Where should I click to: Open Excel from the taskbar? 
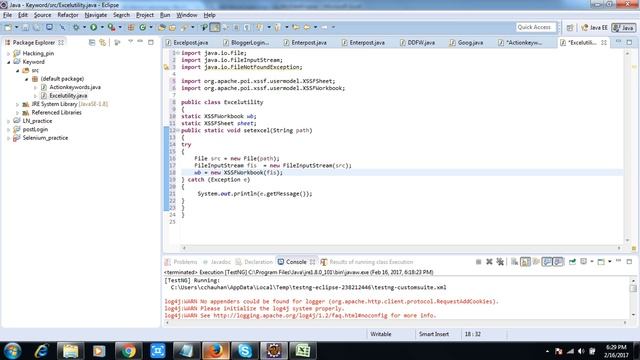pos(303,351)
